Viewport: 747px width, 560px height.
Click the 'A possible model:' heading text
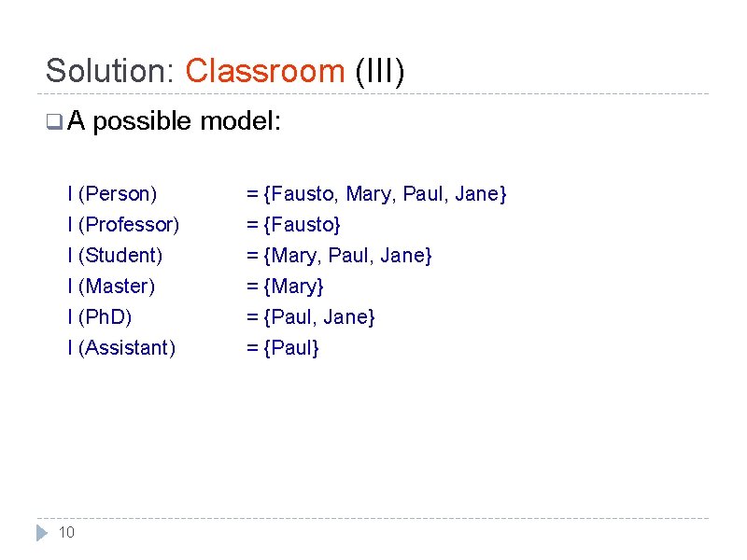point(174,121)
